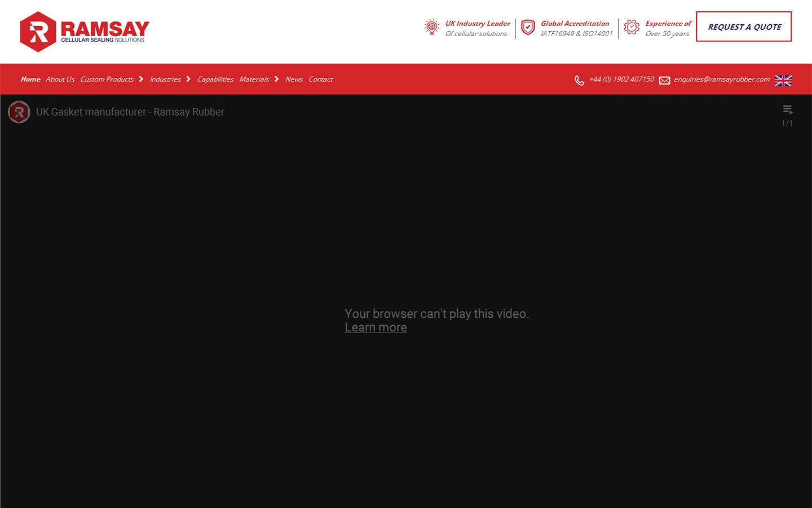Open the video title UK Gasket manufacturer
Viewport: 812px width, 508px height.
pos(130,112)
